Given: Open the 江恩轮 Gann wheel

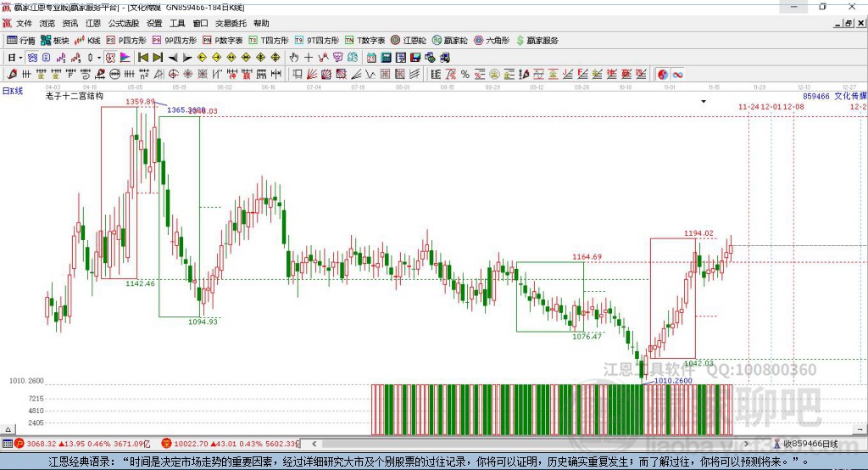Looking at the screenshot, I should [x=409, y=41].
